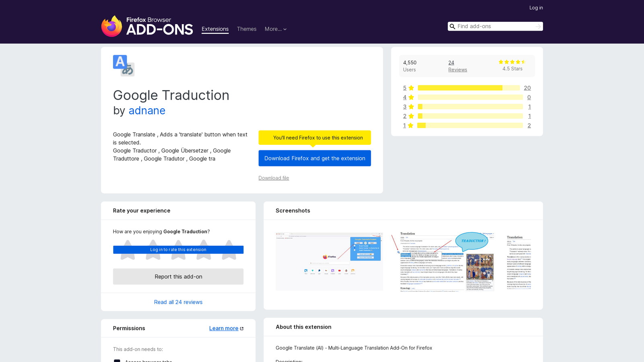Click the 'This add-on needs to:' text

pyautogui.click(x=138, y=350)
